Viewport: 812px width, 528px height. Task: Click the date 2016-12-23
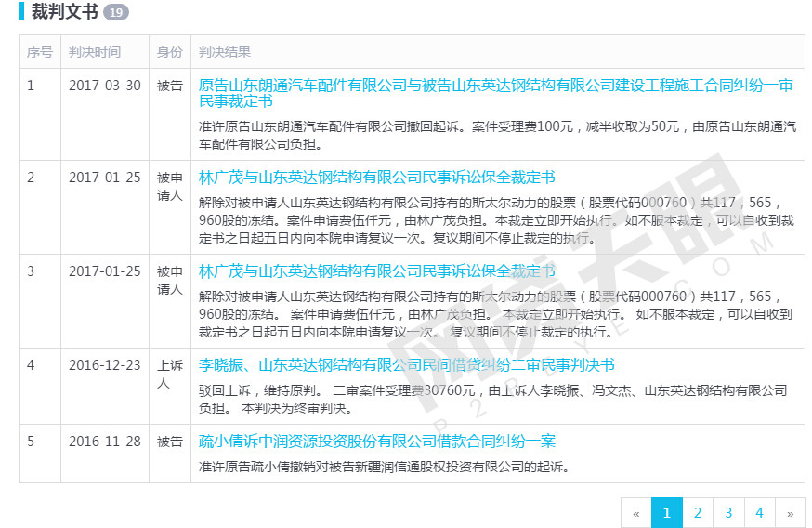click(105, 364)
